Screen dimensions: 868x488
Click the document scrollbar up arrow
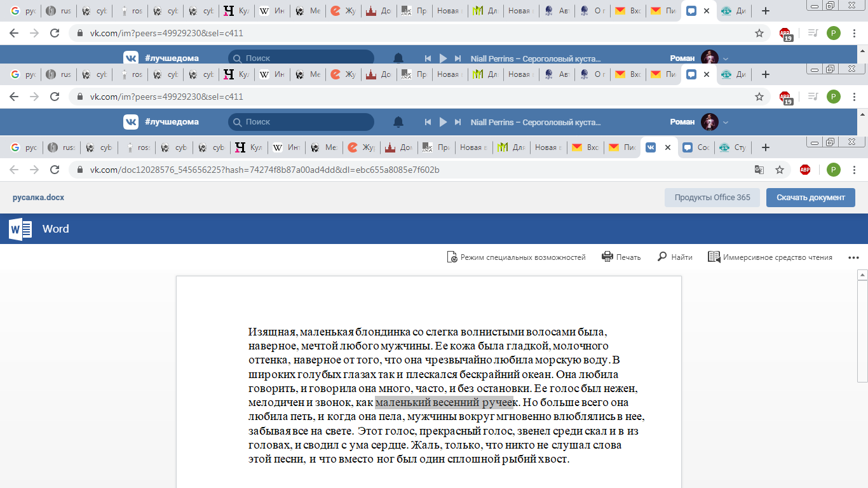(x=862, y=275)
